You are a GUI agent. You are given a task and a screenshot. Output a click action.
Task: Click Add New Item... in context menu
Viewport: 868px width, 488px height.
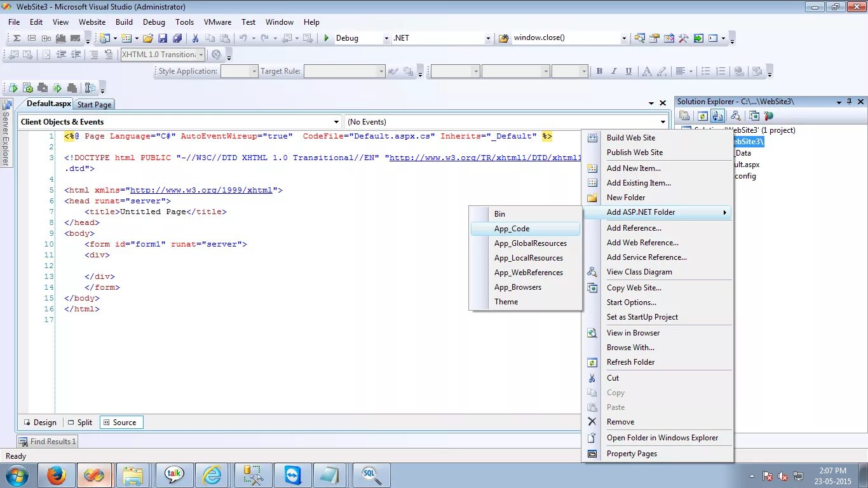coord(658,168)
